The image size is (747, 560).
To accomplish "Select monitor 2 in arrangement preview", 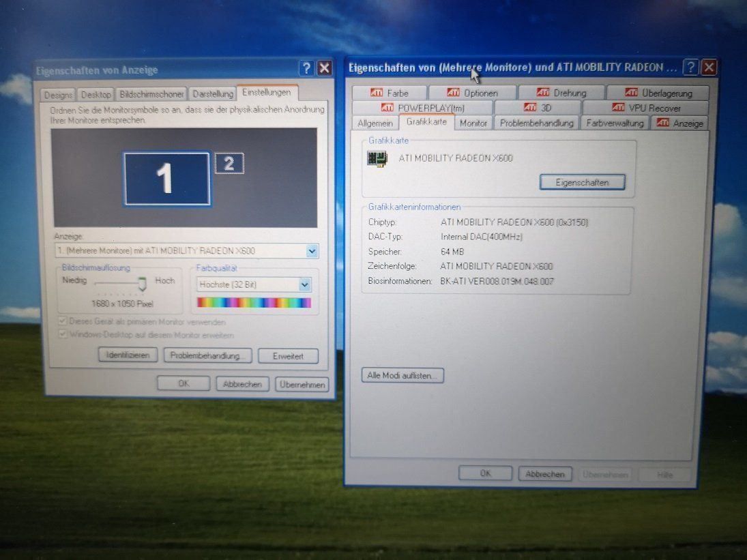I will tap(229, 163).
